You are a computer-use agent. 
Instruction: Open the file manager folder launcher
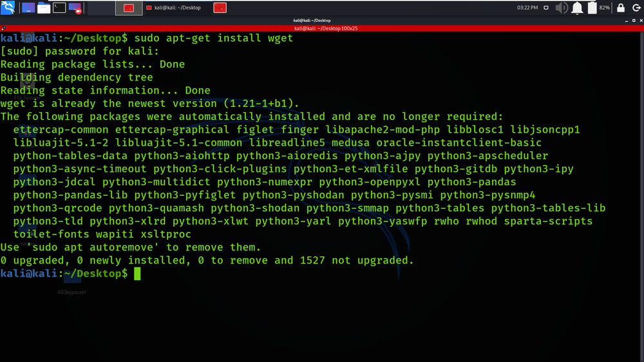coord(44,8)
